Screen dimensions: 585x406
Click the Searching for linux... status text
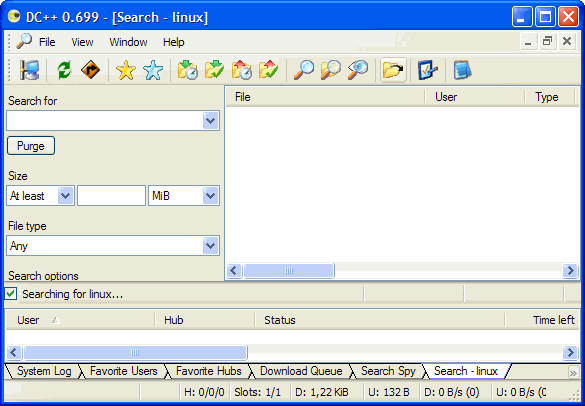point(72,294)
